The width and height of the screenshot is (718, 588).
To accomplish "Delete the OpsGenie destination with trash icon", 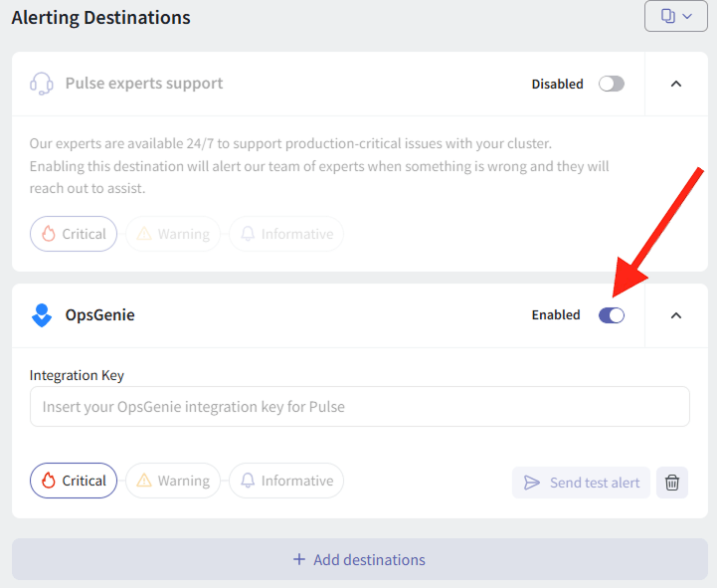I will tap(672, 483).
